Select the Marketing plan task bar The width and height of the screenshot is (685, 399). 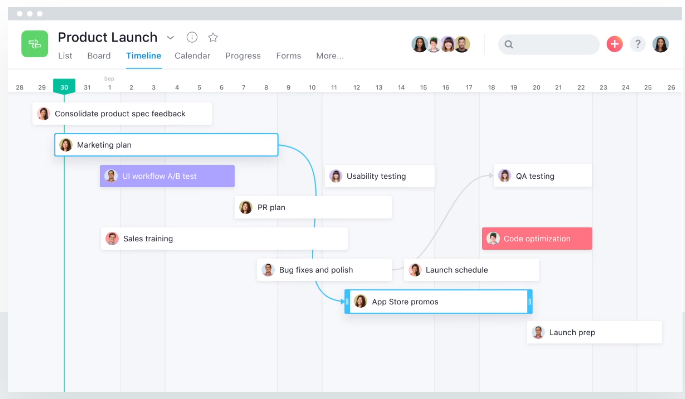tap(166, 145)
